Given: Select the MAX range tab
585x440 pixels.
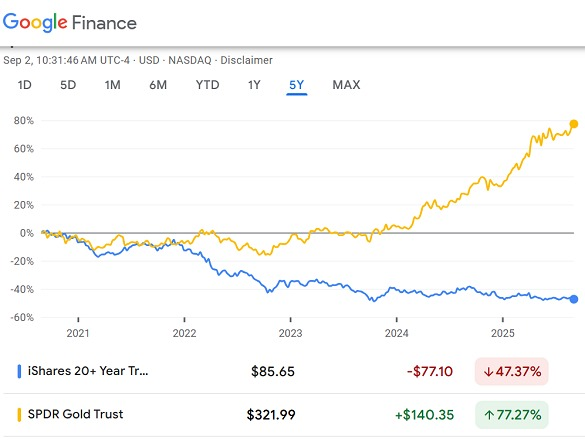Looking at the screenshot, I should point(346,85).
